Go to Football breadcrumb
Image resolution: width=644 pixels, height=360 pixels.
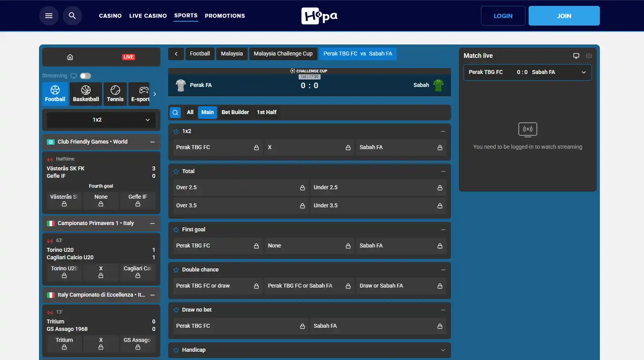tap(200, 54)
